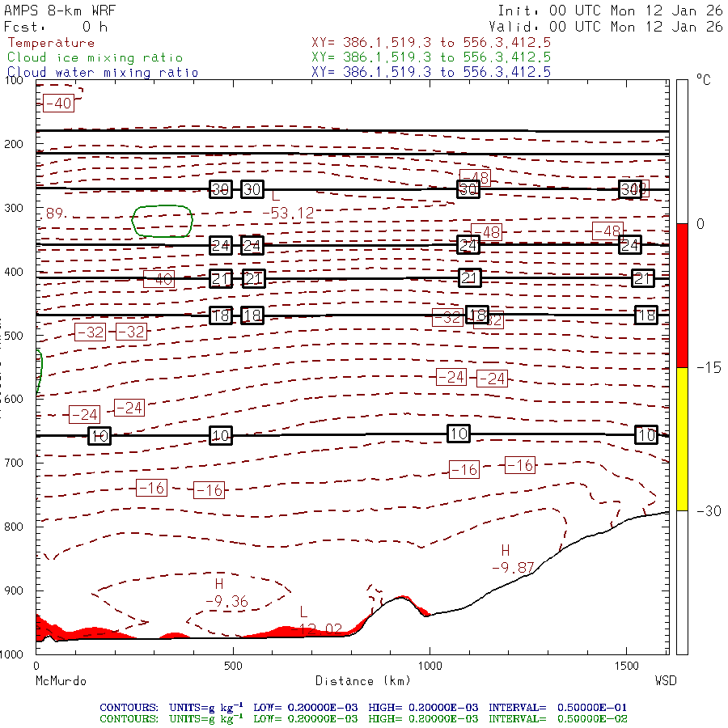The height and width of the screenshot is (728, 728).
Task: Click the '1500' distance axis tick label
Action: pos(627,667)
